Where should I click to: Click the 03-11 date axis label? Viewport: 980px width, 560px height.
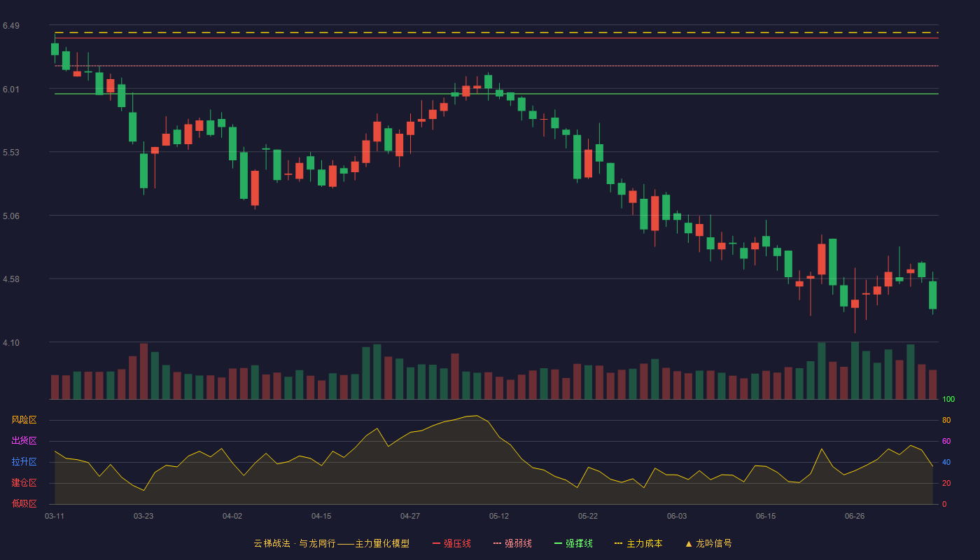tap(55, 516)
